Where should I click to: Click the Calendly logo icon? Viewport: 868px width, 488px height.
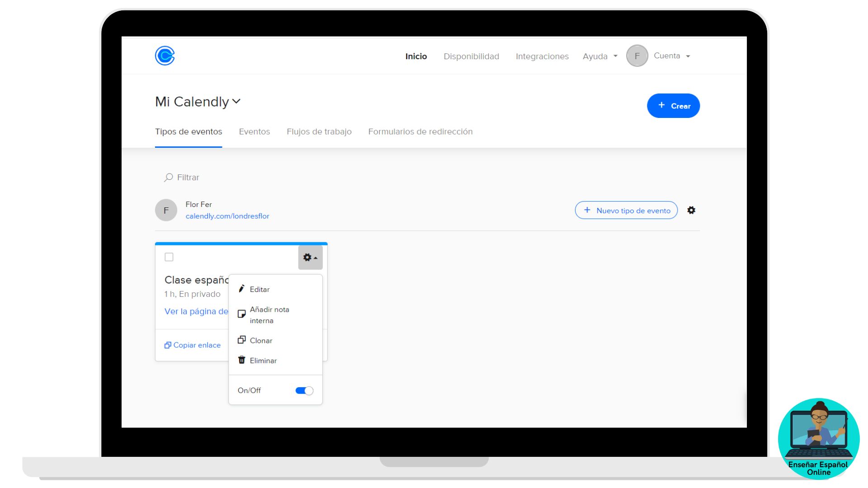165,56
